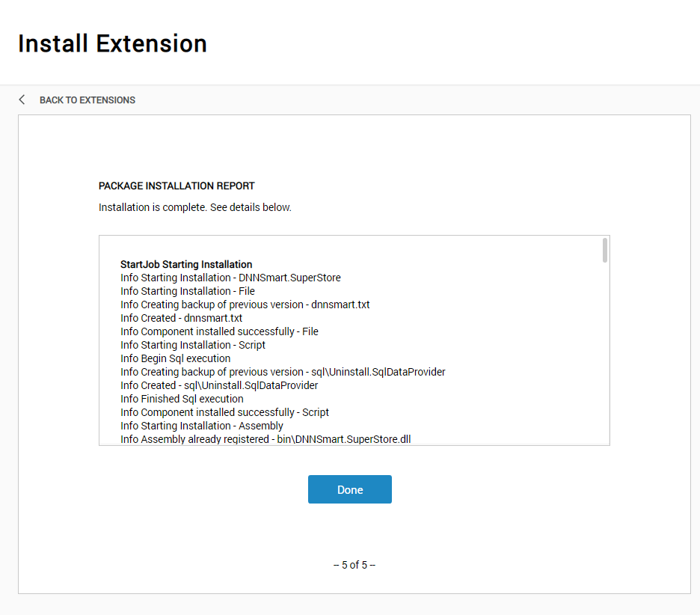Click 'Created - sql\Uninstall.SqlDataProvider' log line

219,385
